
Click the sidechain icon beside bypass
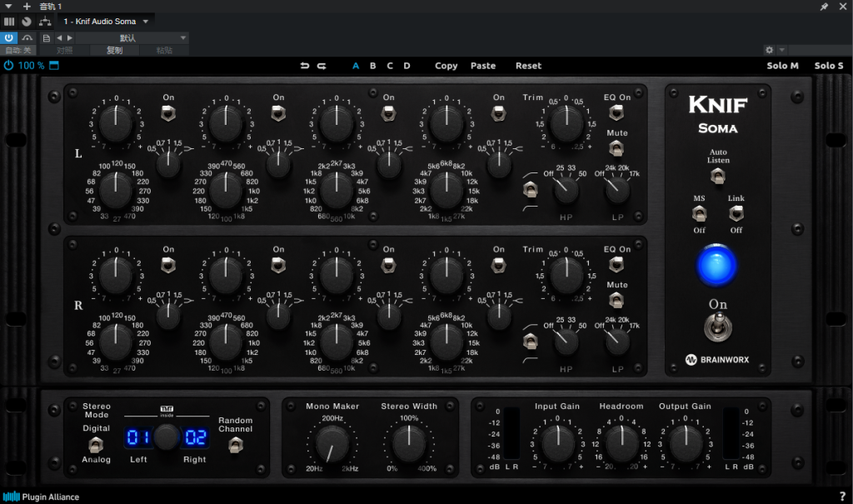point(27,37)
